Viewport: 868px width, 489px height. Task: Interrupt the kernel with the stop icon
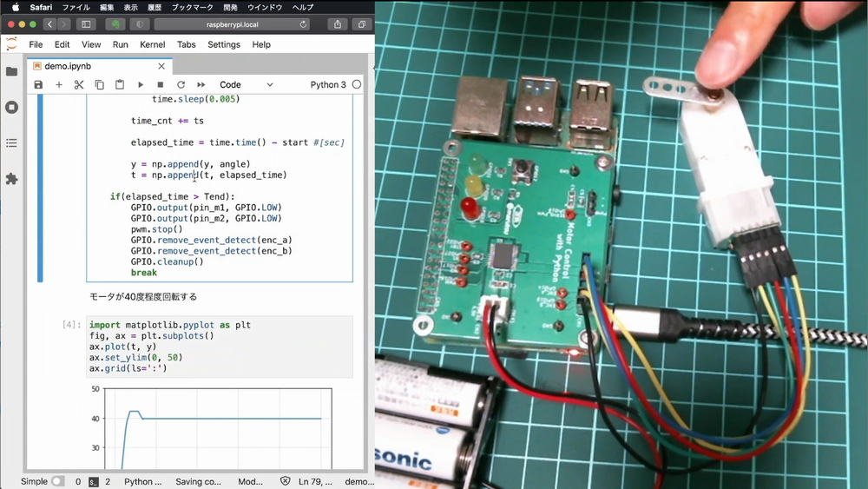(x=161, y=85)
